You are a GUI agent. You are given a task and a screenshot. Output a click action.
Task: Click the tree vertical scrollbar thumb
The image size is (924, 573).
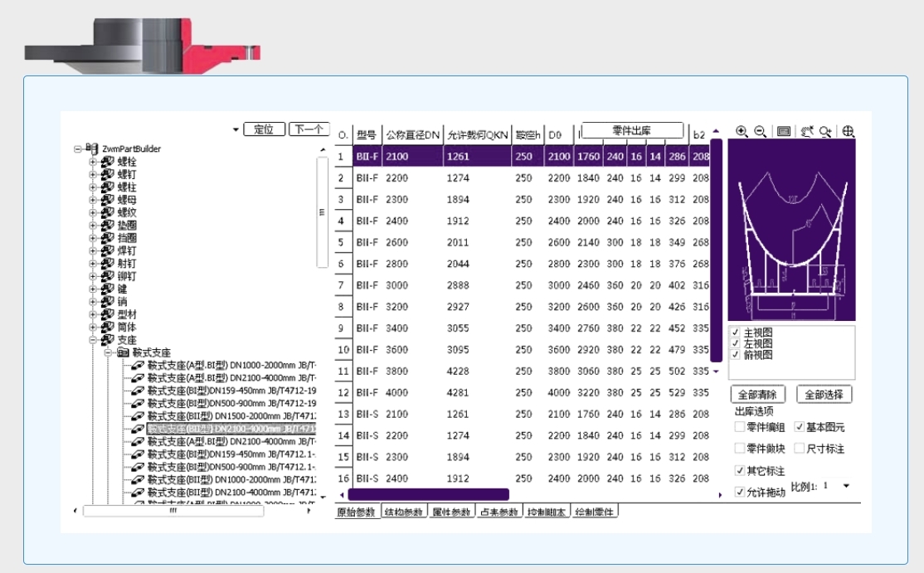tap(322, 212)
